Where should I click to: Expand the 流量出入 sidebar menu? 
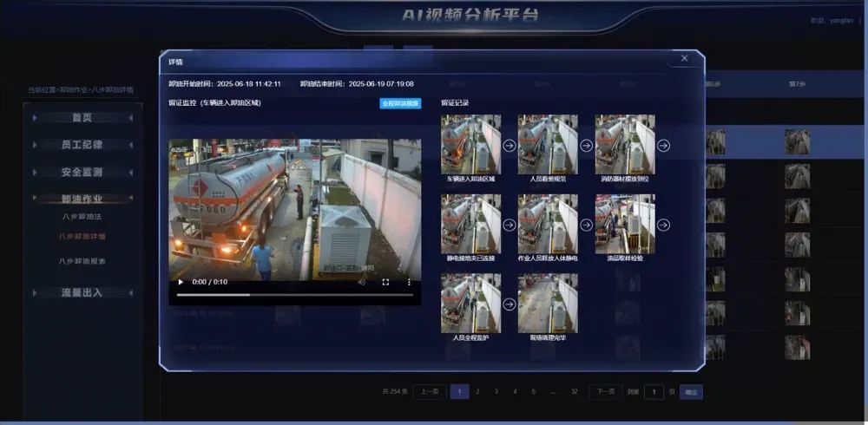82,293
